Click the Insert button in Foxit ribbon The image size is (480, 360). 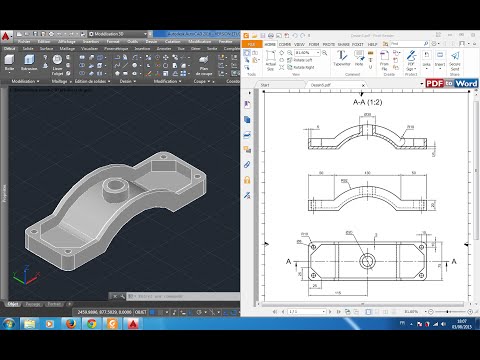point(440,60)
